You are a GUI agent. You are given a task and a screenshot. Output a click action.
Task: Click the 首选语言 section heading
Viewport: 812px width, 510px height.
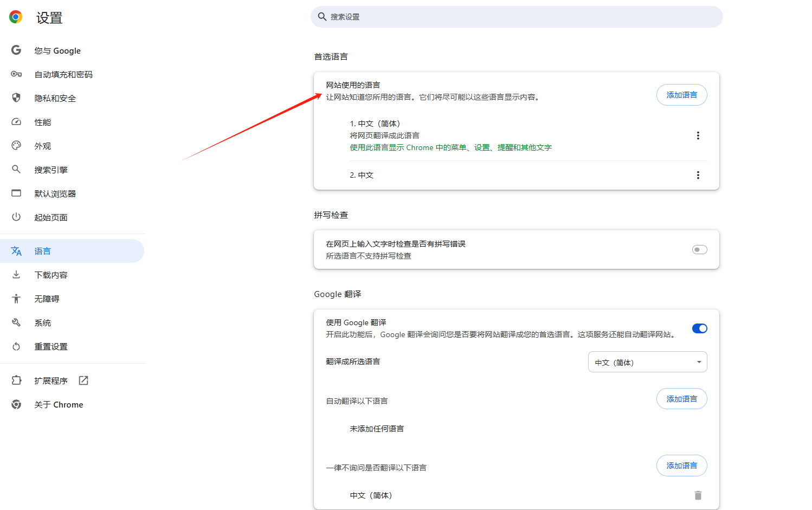[331, 56]
